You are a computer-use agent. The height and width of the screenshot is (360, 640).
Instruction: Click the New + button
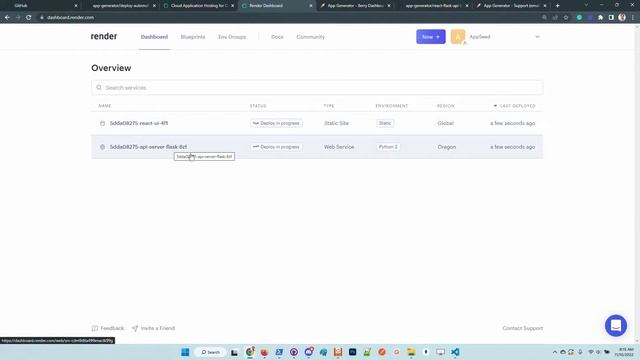pyautogui.click(x=431, y=37)
